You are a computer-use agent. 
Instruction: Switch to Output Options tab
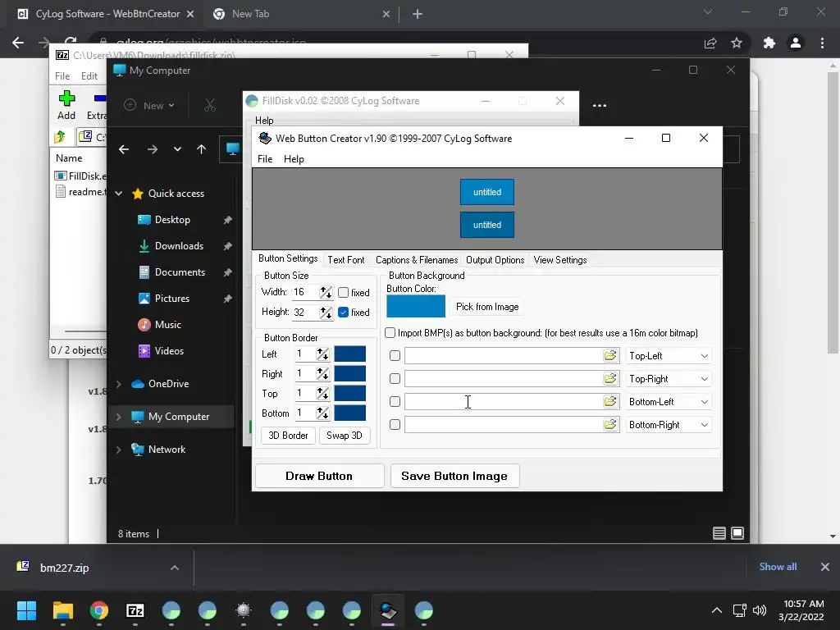pos(495,260)
